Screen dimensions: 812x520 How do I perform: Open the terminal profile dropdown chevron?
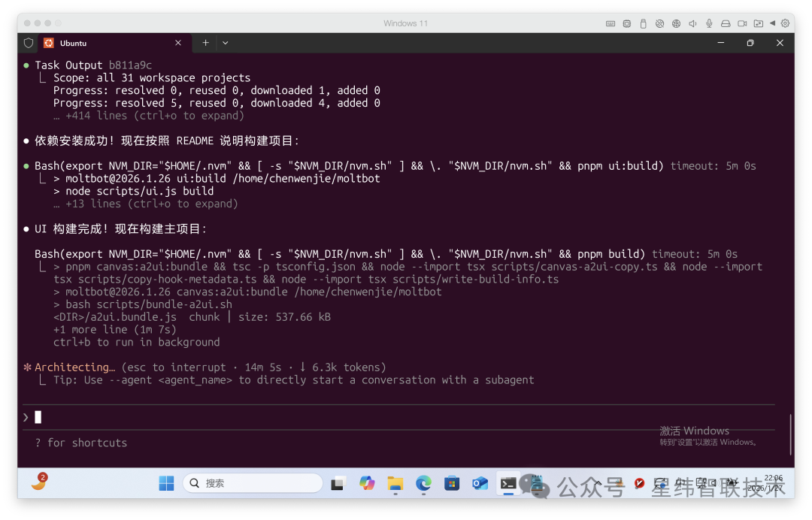(x=225, y=43)
